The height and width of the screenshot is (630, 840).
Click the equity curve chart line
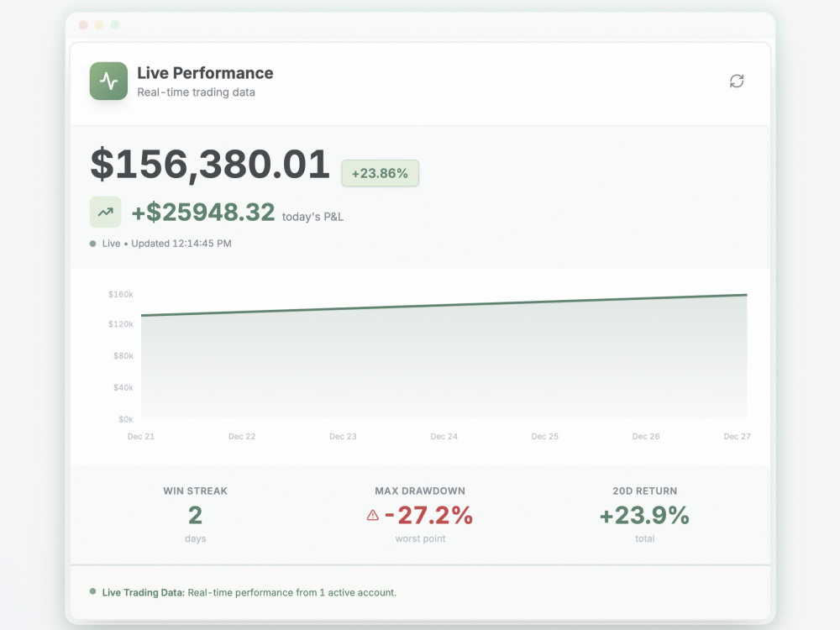[444, 305]
